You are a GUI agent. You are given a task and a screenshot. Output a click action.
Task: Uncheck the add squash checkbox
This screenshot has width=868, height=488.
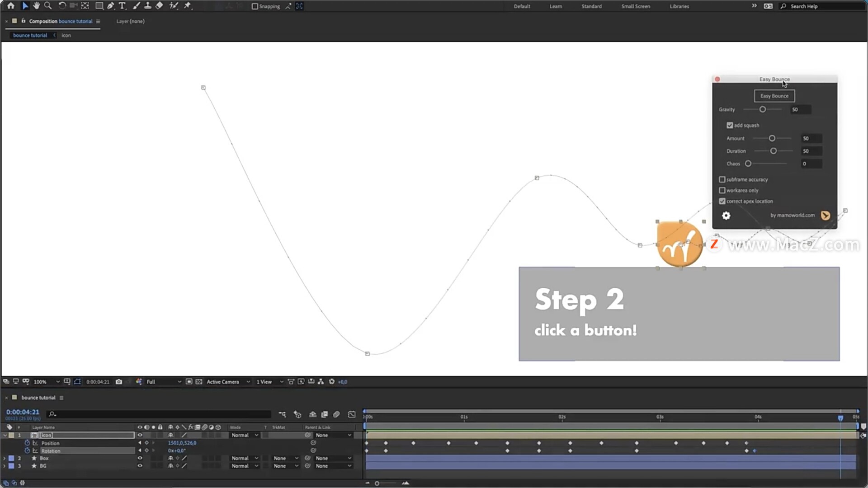coord(730,125)
